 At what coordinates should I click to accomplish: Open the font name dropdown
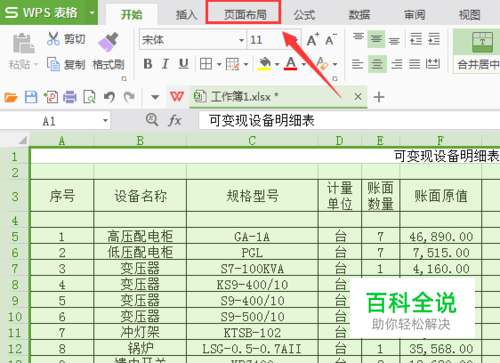(x=241, y=40)
